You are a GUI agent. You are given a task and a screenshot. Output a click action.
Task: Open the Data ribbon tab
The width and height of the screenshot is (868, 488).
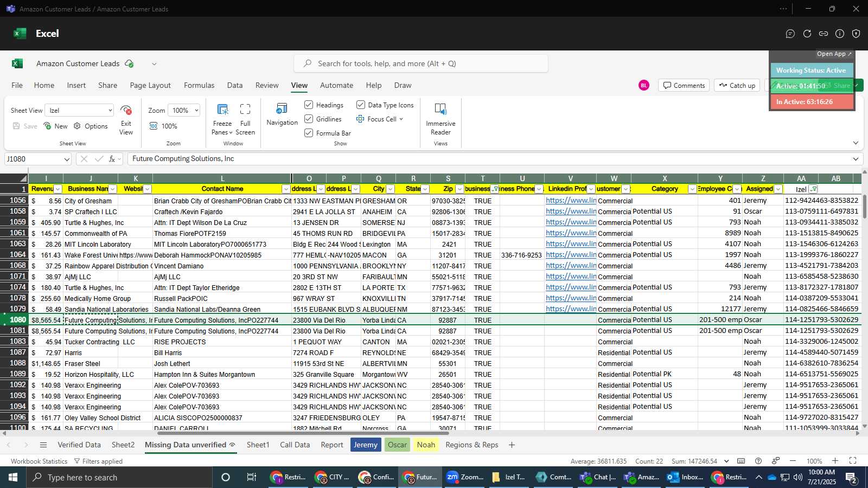pos(235,85)
